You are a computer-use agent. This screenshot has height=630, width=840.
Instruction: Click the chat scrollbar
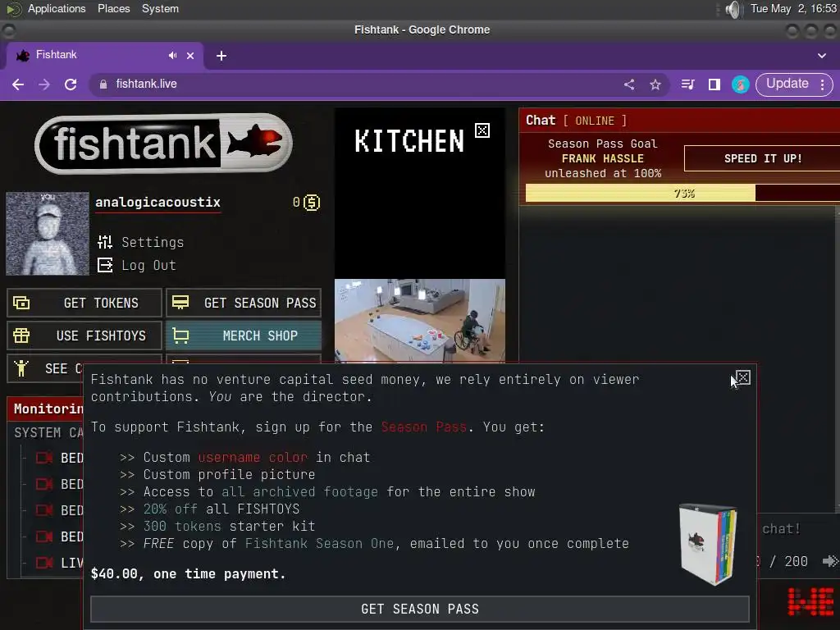pos(838,359)
